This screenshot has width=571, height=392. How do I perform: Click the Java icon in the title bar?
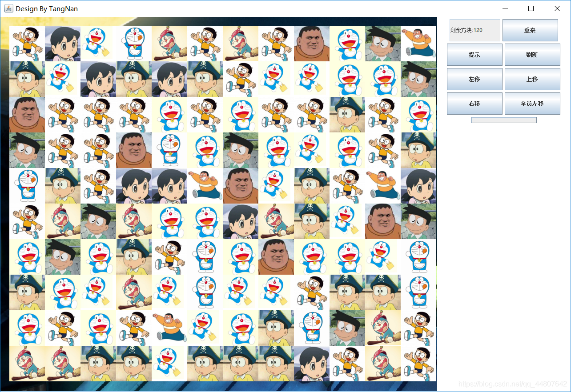(8, 8)
